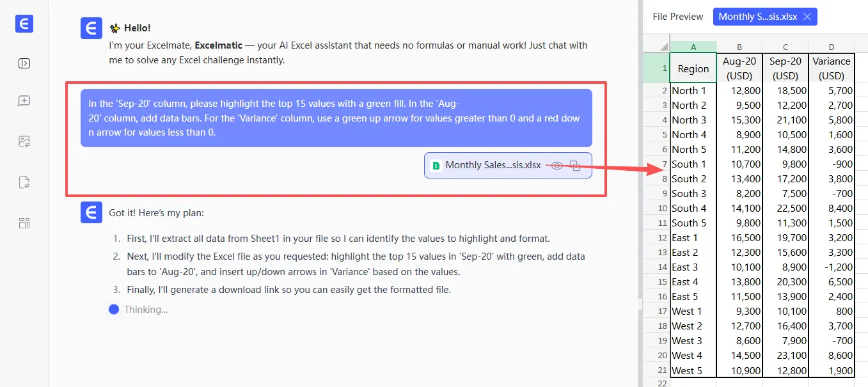Open the file conversion tool icon

(x=24, y=183)
